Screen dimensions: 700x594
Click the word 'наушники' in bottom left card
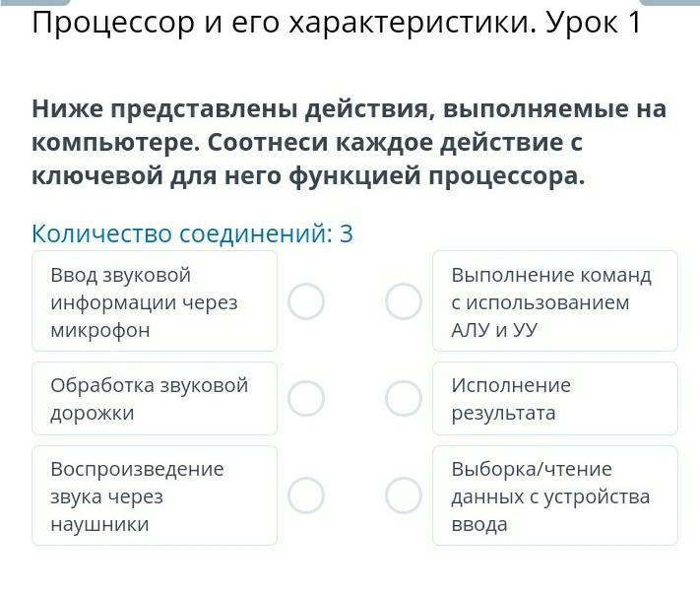pos(99,524)
